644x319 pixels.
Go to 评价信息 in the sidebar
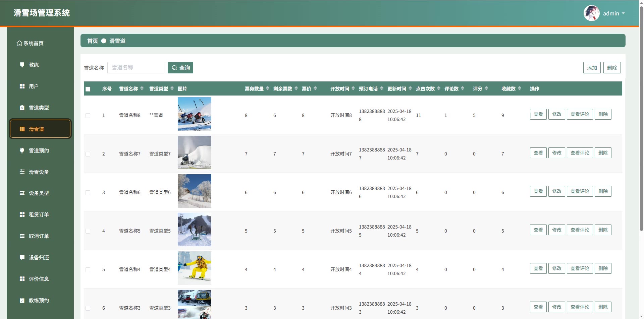point(39,279)
